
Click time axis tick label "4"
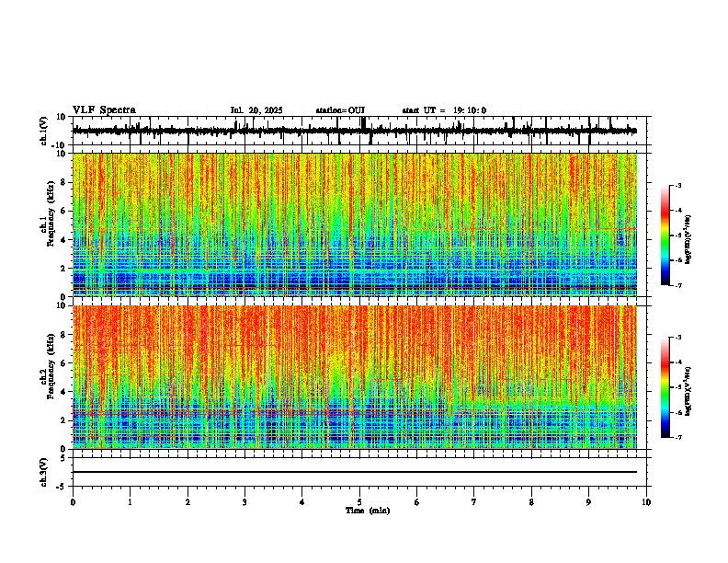[x=302, y=502]
